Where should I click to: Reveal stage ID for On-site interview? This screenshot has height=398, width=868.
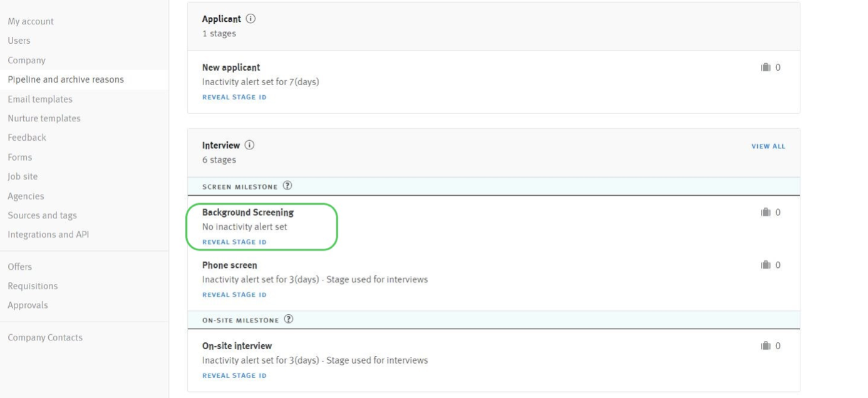point(234,375)
